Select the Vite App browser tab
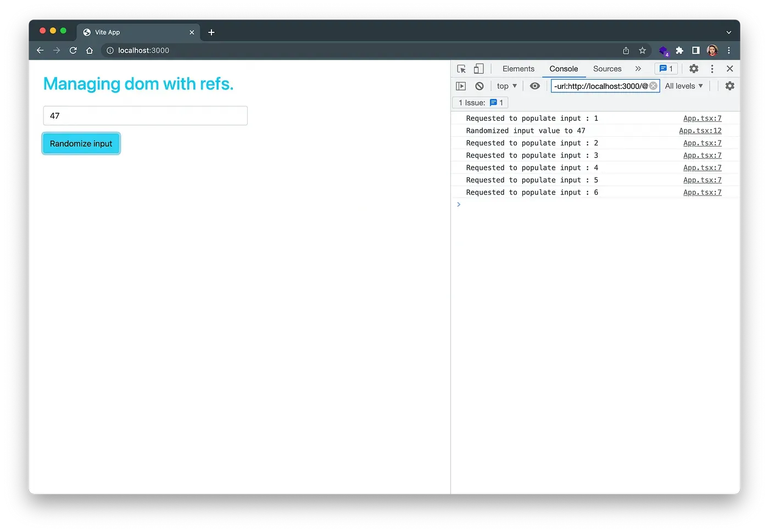The height and width of the screenshot is (532, 769). (138, 32)
